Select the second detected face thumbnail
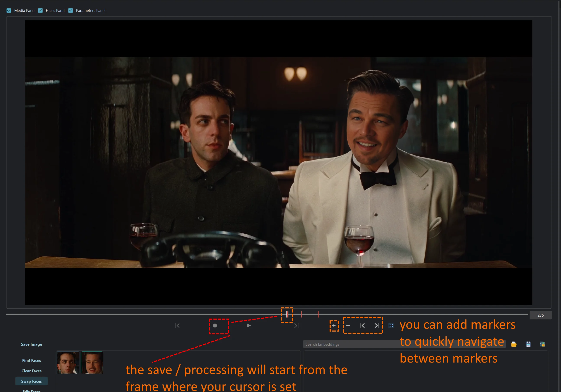 (x=92, y=363)
